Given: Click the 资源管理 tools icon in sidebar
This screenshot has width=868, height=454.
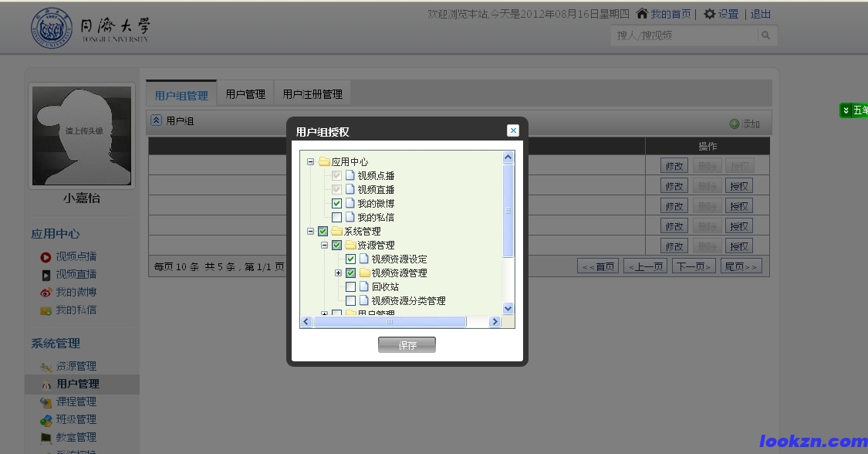Looking at the screenshot, I should tap(46, 367).
